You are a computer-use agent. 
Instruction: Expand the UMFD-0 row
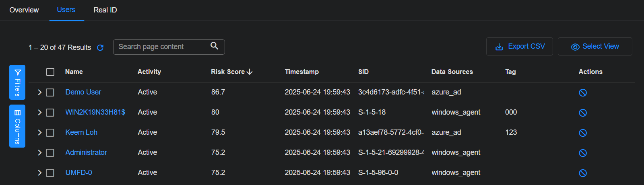[x=39, y=173]
